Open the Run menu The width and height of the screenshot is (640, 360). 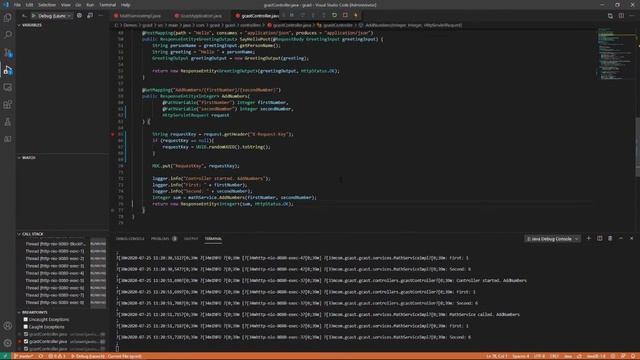(90, 5)
